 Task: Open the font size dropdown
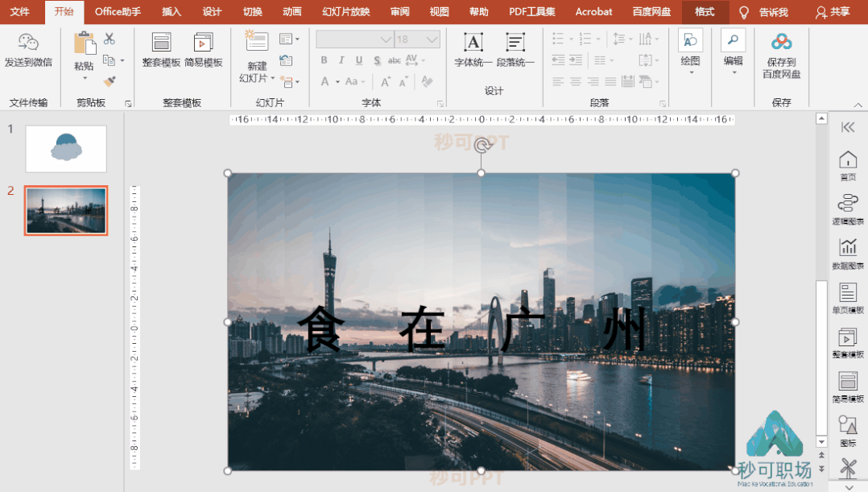coord(432,39)
